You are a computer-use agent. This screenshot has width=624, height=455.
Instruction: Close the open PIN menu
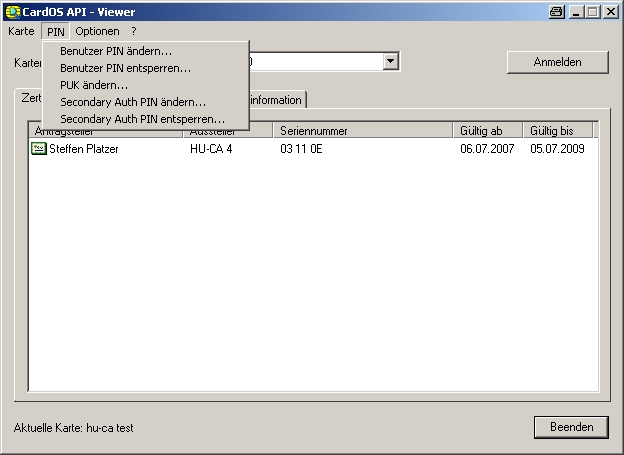[x=55, y=31]
